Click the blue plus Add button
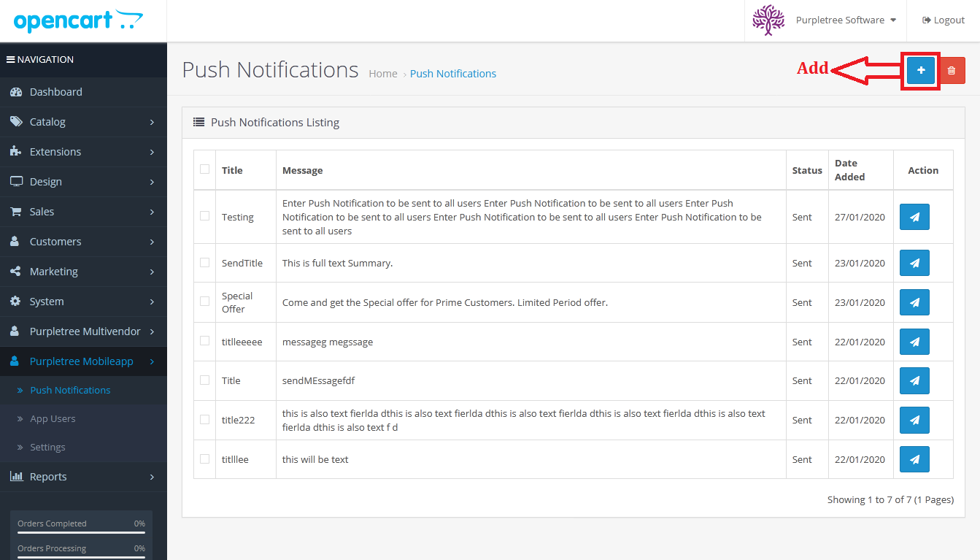Viewport: 980px width, 560px height. click(x=921, y=71)
